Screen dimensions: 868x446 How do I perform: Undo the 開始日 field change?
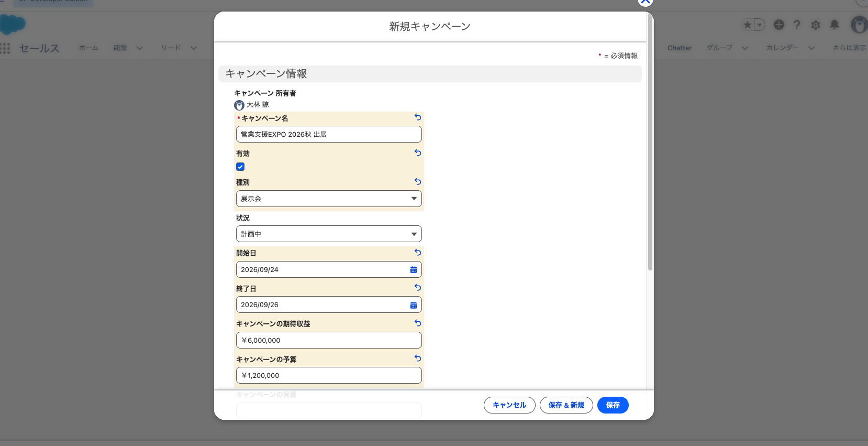(418, 253)
